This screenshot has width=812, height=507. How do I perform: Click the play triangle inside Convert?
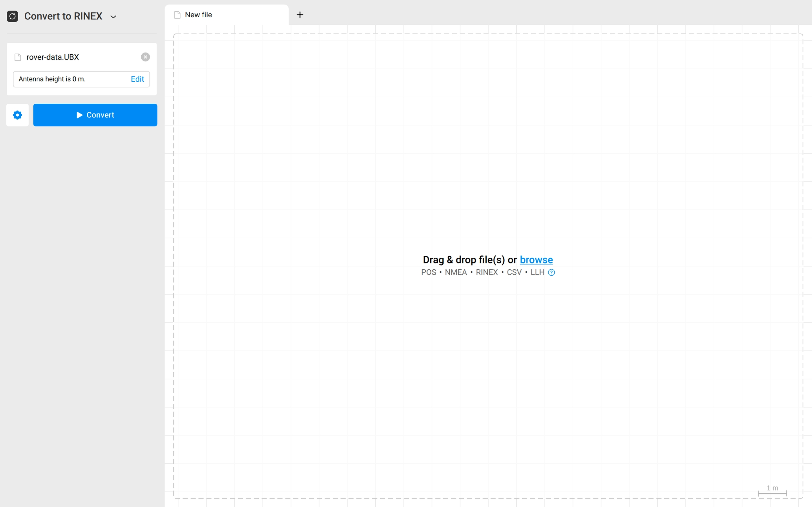[x=79, y=115]
